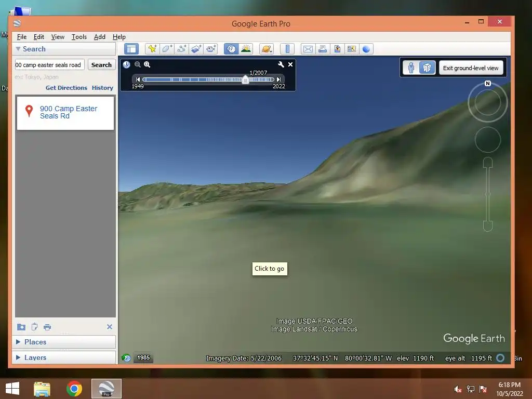Image resolution: width=532 pixels, height=399 pixels.
Task: Open the Add menu
Action: [x=99, y=37]
